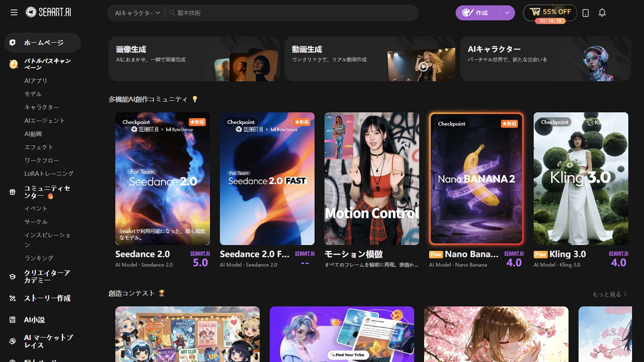Open the 動画生成 feature card
Viewport: 644px width, 362px height.
pos(370,59)
